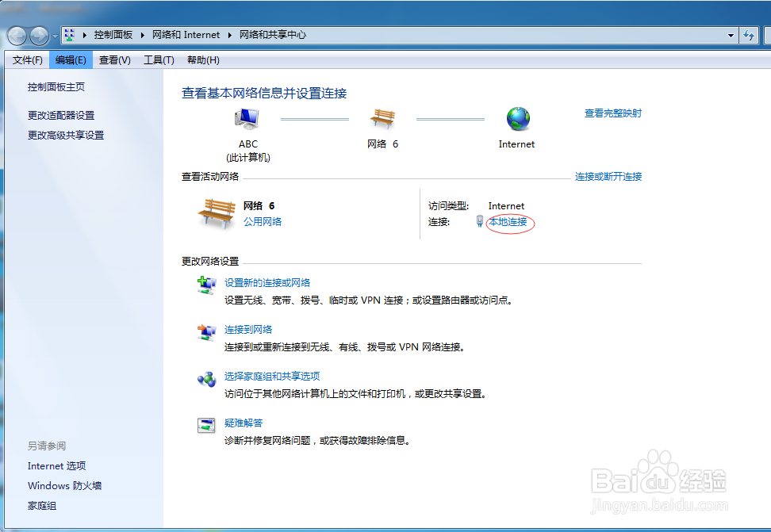Click the 查看完整映射 link
Image resolution: width=771 pixels, height=532 pixels.
tap(614, 113)
